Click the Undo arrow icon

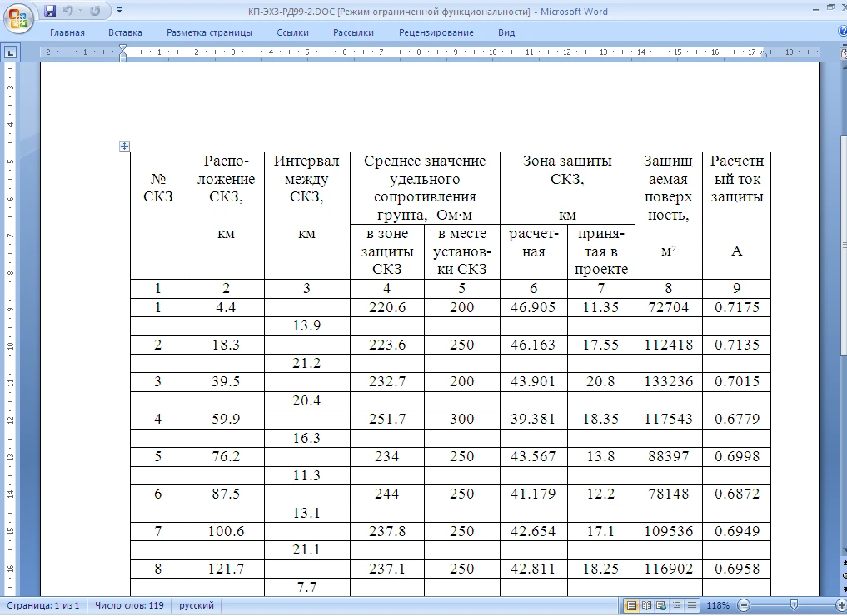coord(69,12)
